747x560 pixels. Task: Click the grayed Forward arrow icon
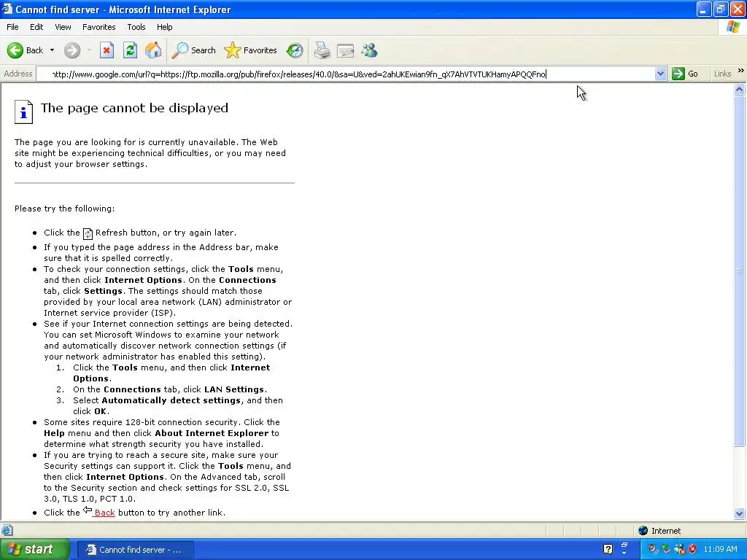coord(72,50)
